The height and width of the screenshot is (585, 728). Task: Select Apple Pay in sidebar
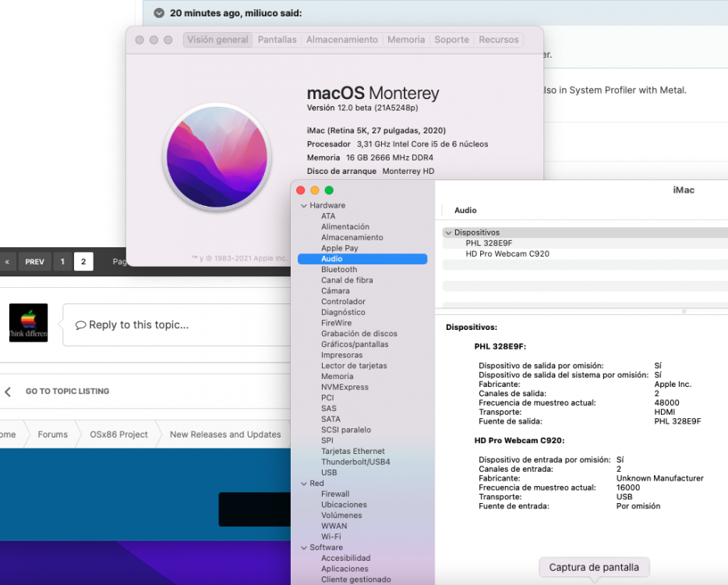339,248
